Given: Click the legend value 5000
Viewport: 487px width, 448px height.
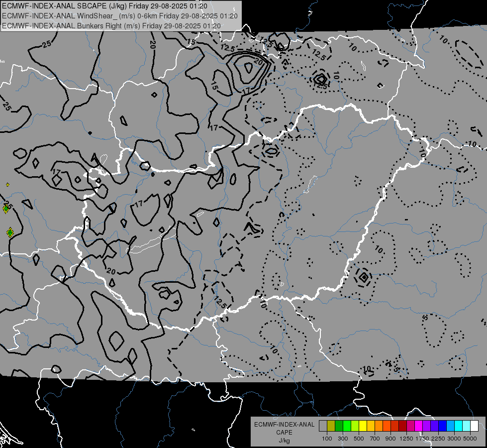Looking at the screenshot, I should click(470, 439).
